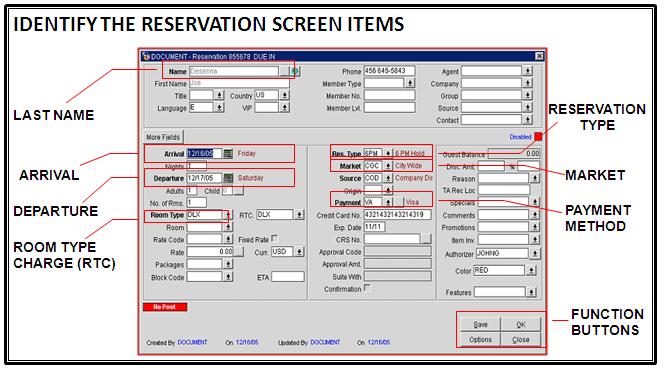
Task: Open the Title dropdown
Action: 219,95
